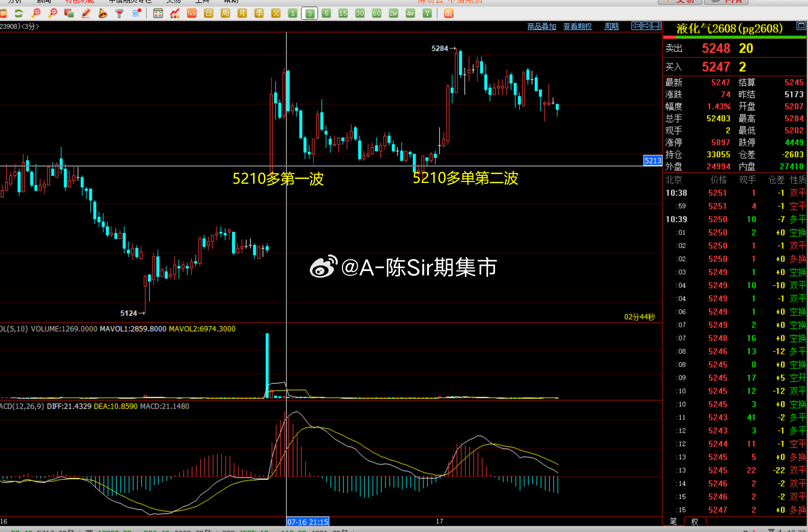Image resolution: width=808 pixels, height=532 pixels.
Task: Click the orange X period icon
Action: (x=276, y=14)
